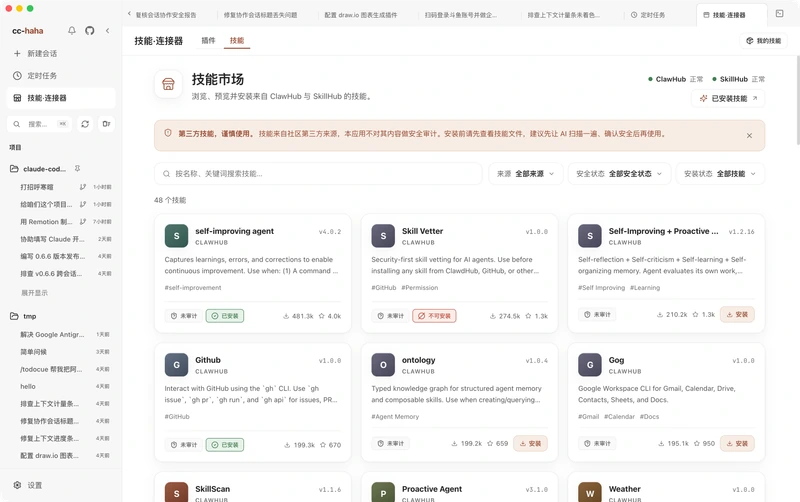Dismiss the third-party skills warning banner
Image resolution: width=800 pixels, height=502 pixels.
tap(749, 136)
